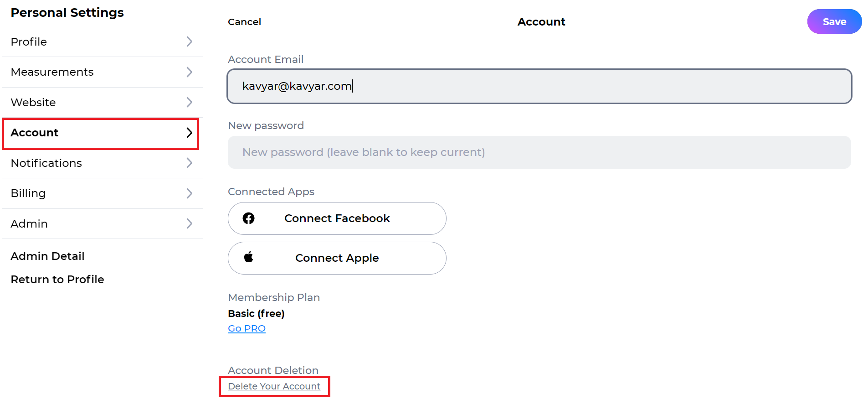Expand the Profile chevron arrow

[190, 42]
